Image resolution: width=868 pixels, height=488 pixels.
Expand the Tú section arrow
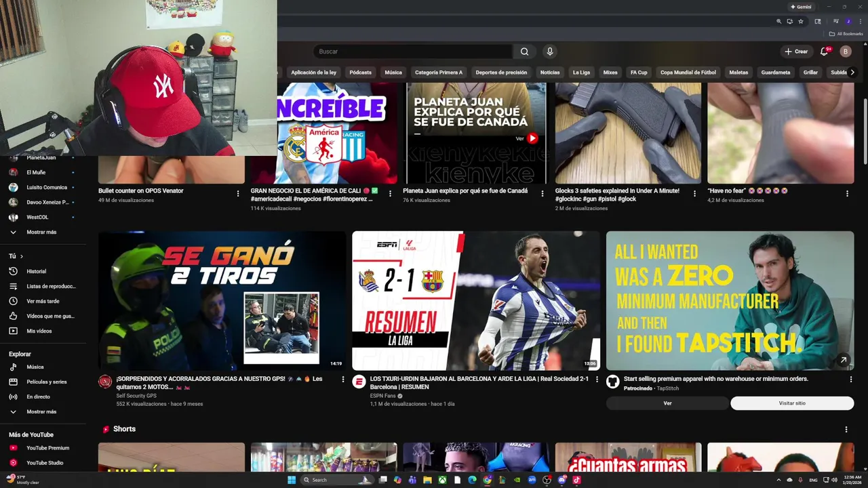(x=21, y=256)
